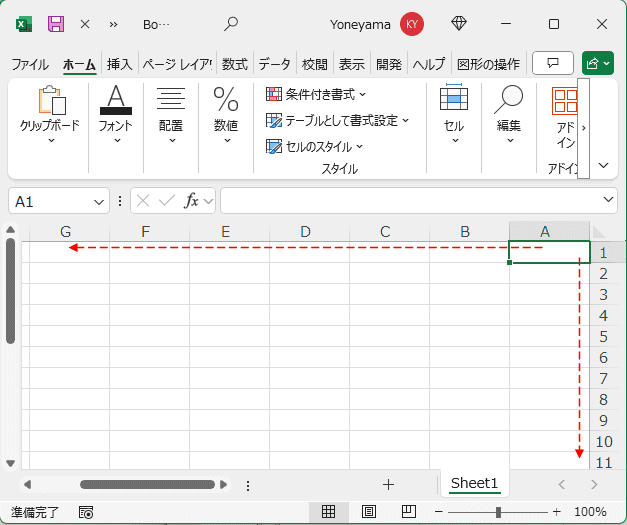Image resolution: width=627 pixels, height=525 pixels.
Task: Open the Clipboard (クリップボード) group
Action: pyautogui.click(x=50, y=113)
